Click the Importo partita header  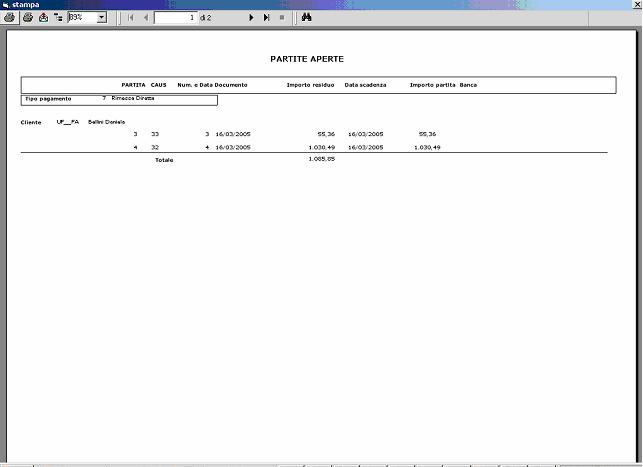tap(433, 85)
